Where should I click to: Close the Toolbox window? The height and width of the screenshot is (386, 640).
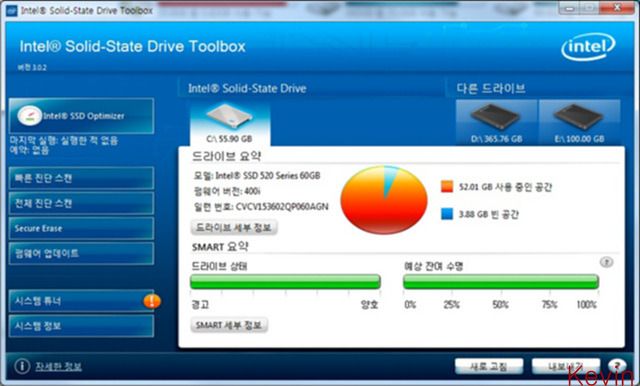tap(617, 8)
